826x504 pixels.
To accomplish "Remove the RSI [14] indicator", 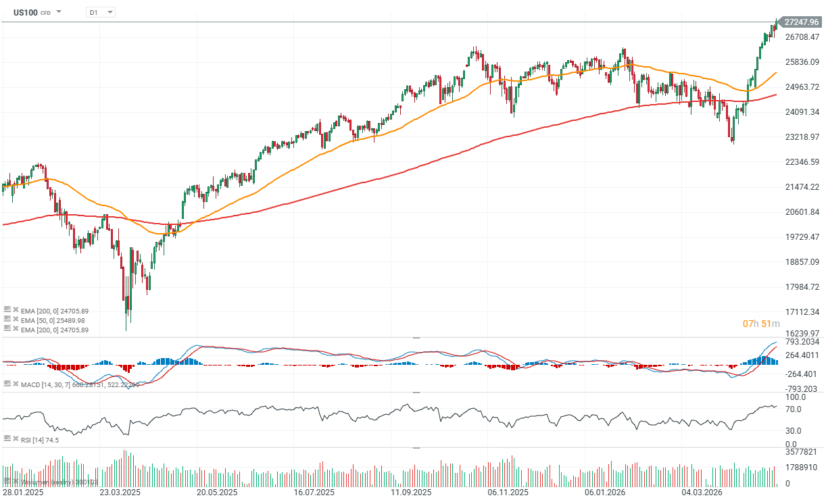I will pyautogui.click(x=16, y=439).
